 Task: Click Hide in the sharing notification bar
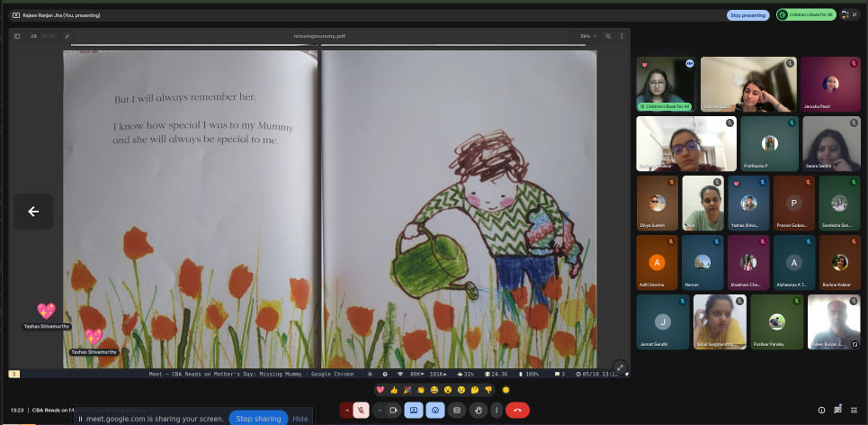(300, 419)
